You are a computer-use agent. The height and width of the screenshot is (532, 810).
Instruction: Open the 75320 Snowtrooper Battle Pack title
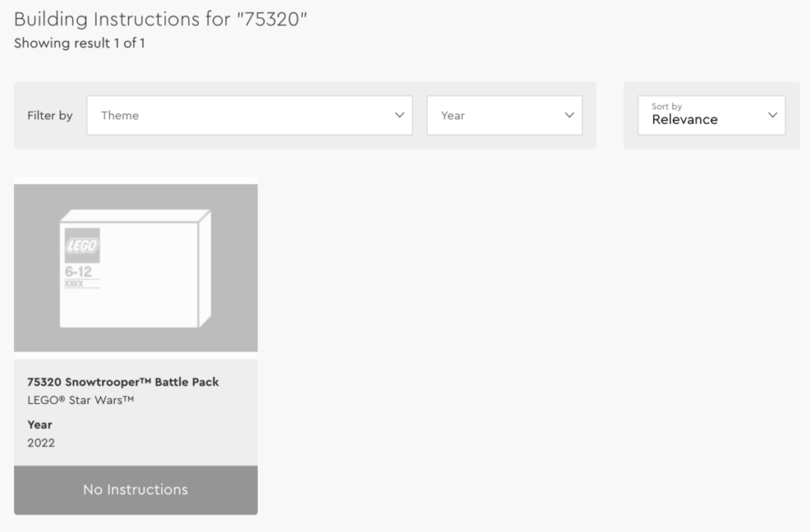[123, 382]
